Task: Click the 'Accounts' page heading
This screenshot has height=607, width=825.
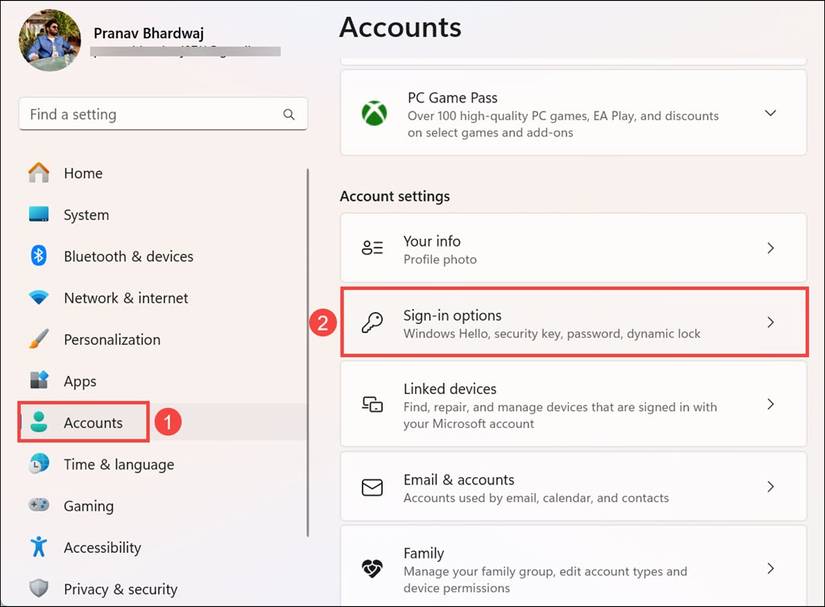Action: [400, 27]
